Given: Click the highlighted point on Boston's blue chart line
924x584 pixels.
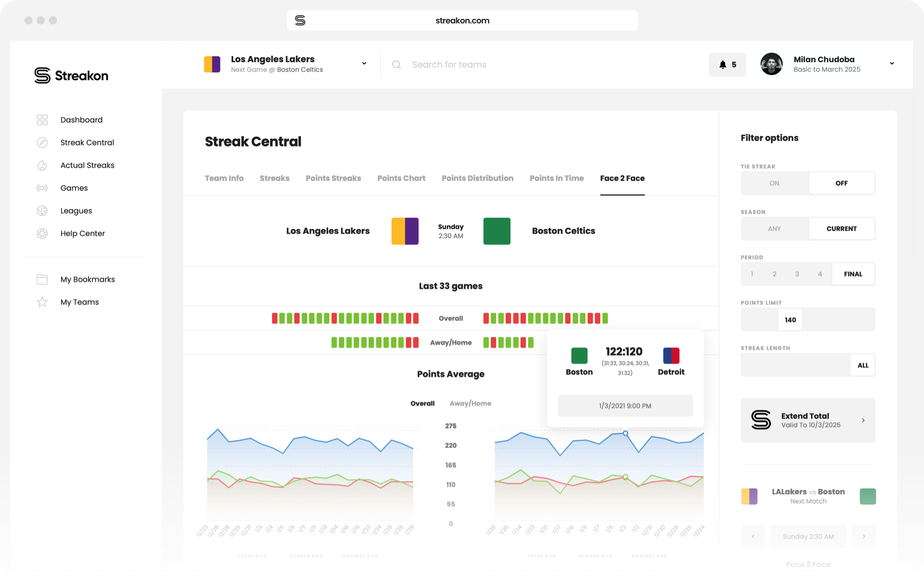Looking at the screenshot, I should point(625,433).
